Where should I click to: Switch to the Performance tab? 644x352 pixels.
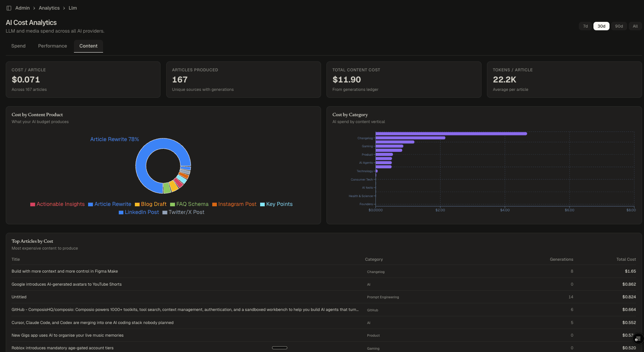tap(52, 46)
